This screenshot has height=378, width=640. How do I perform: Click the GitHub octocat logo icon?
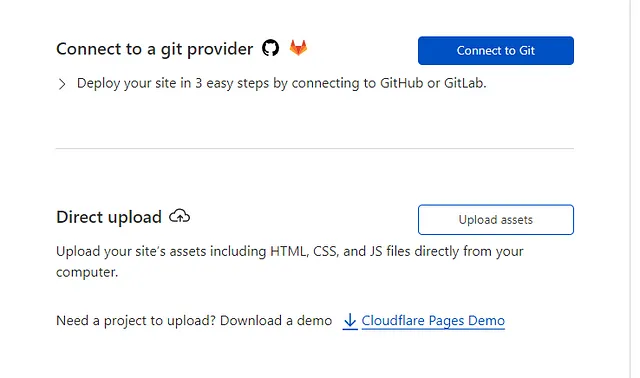click(270, 48)
